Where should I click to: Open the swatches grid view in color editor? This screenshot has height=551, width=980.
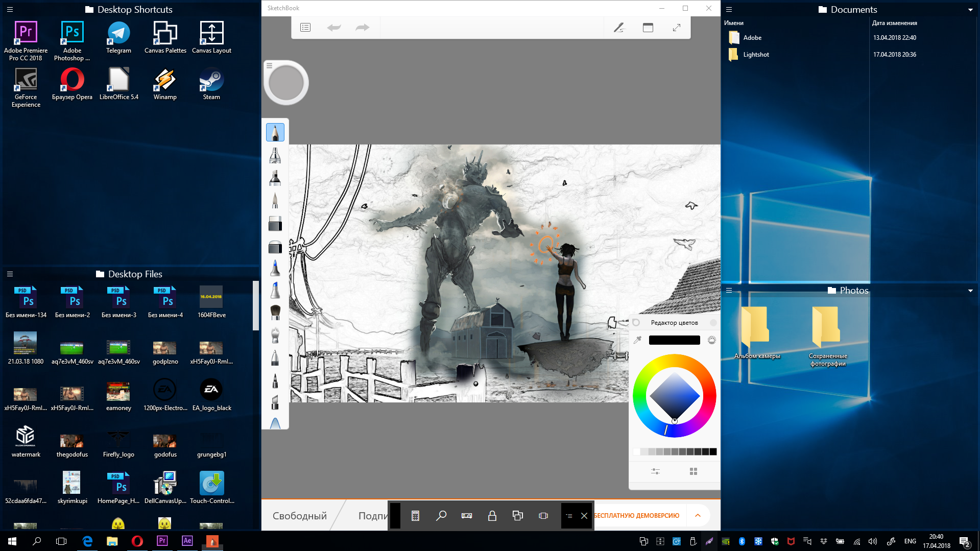click(694, 471)
